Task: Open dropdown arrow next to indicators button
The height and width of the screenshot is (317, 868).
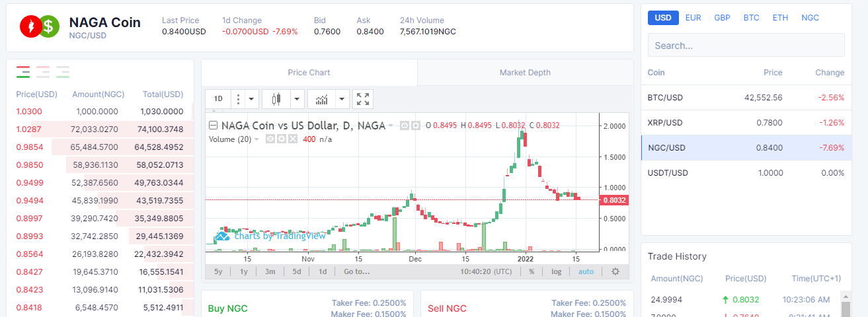Action: tap(342, 99)
